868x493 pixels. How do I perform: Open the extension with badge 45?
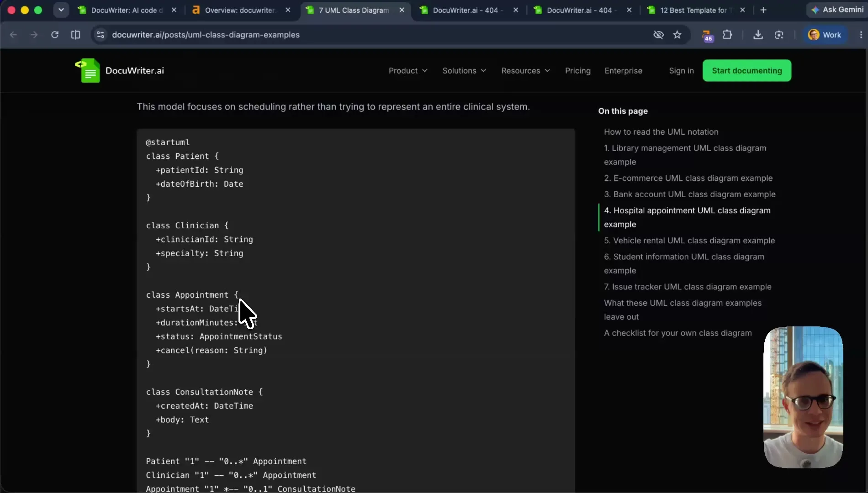(x=707, y=35)
